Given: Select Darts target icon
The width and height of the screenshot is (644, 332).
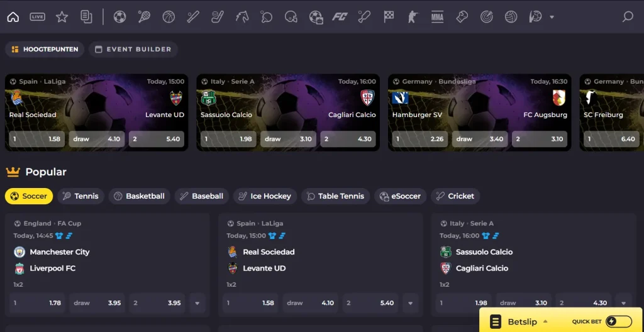Looking at the screenshot, I should 487,17.
